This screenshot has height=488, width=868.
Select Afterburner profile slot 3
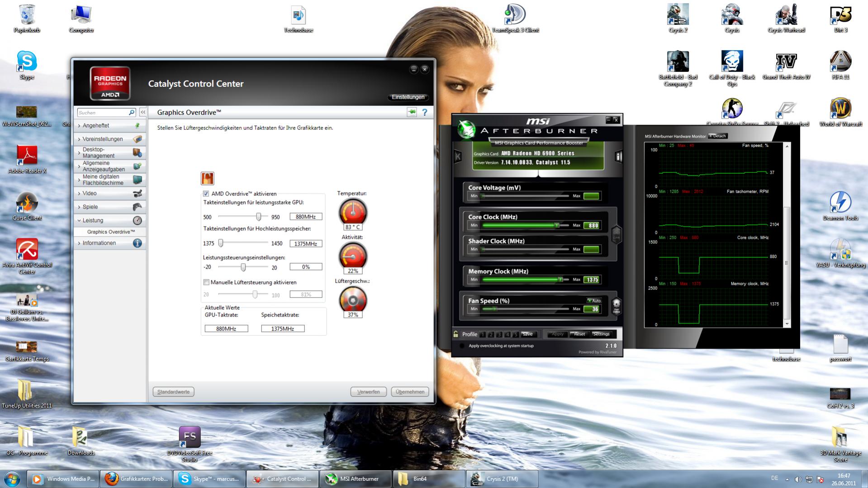click(x=499, y=334)
